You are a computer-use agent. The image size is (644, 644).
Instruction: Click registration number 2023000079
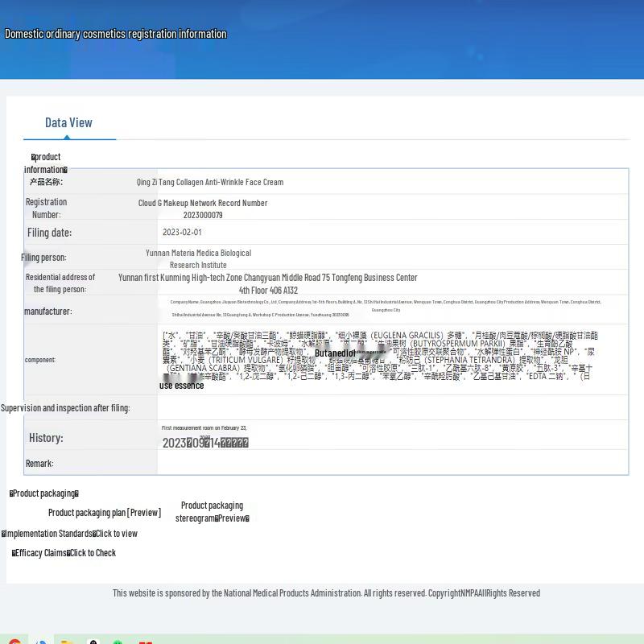[x=203, y=215]
